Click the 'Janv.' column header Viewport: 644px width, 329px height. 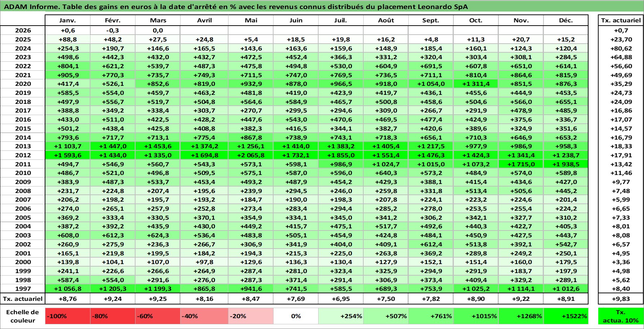tap(68, 20)
